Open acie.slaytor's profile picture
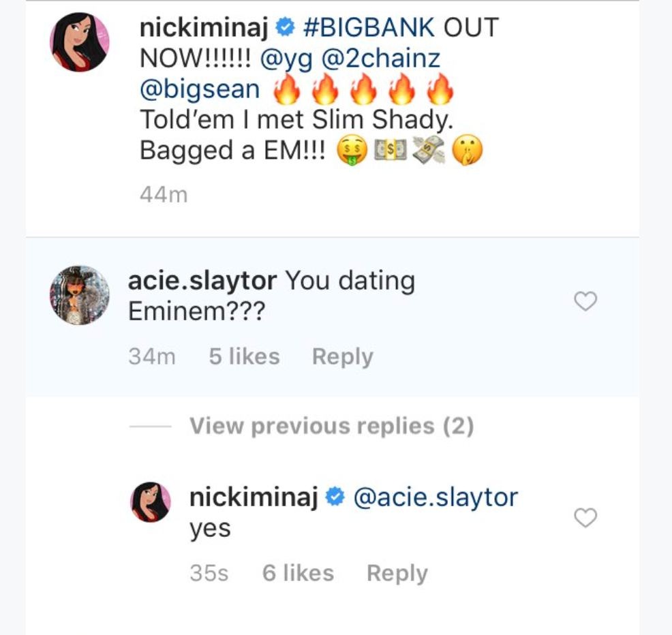 pyautogui.click(x=80, y=296)
